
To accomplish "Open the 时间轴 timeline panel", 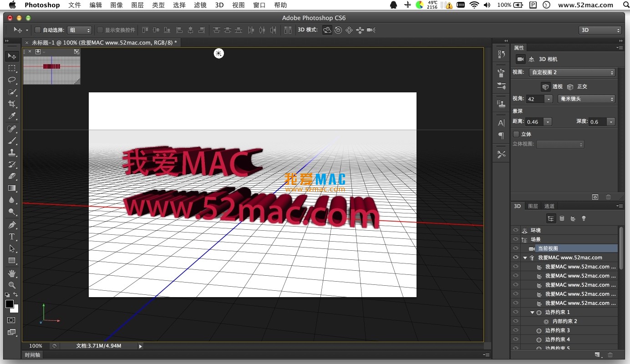I will click(x=32, y=355).
